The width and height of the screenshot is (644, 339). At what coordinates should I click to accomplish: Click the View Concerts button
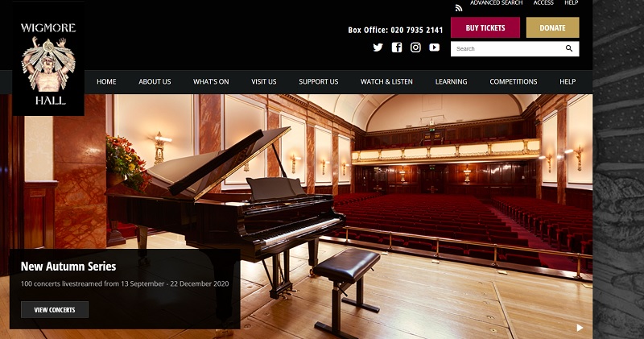point(55,310)
